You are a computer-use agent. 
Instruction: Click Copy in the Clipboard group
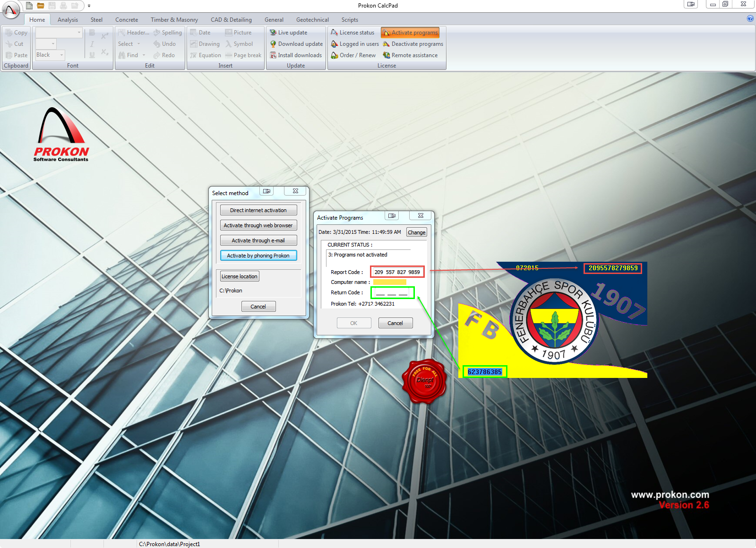17,33
